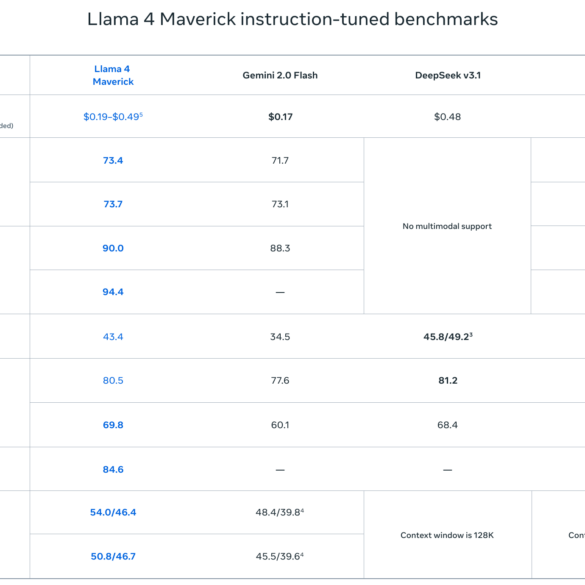Image resolution: width=585 pixels, height=585 pixels.
Task: Click the 50.8/46.7 score cell
Action: (x=113, y=556)
